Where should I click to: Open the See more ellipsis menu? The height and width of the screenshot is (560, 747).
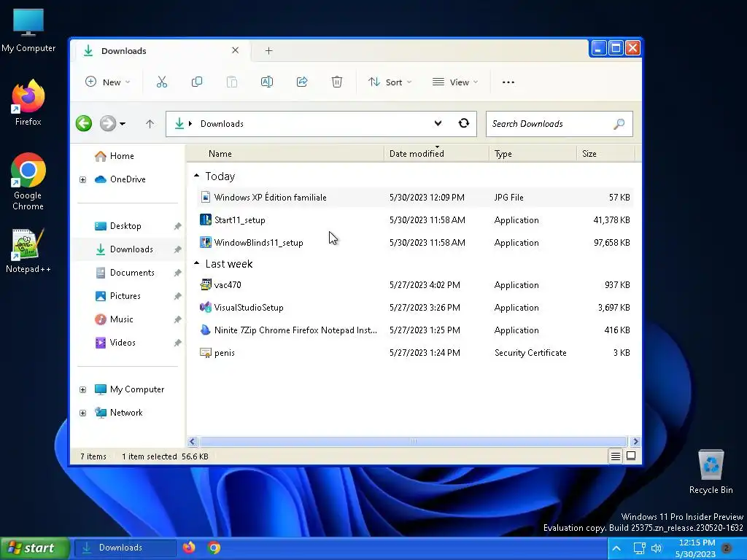pos(508,82)
